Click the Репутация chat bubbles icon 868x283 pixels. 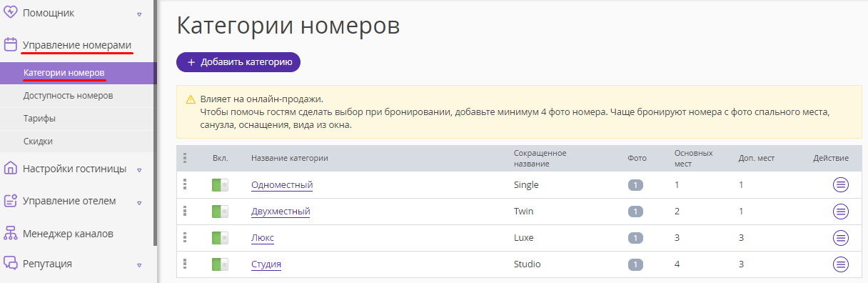tap(11, 263)
